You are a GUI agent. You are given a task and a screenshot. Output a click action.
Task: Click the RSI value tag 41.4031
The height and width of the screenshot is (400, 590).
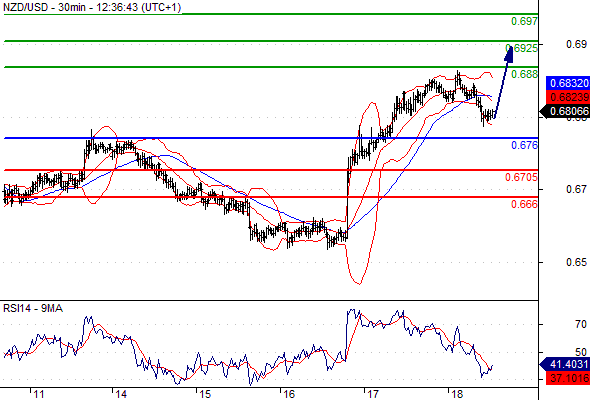tap(565, 364)
